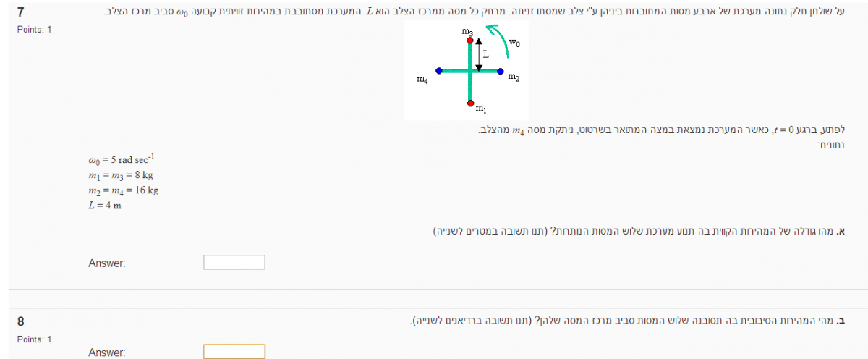Click the question number 7 heading
The image size is (868, 359).
pos(21,12)
